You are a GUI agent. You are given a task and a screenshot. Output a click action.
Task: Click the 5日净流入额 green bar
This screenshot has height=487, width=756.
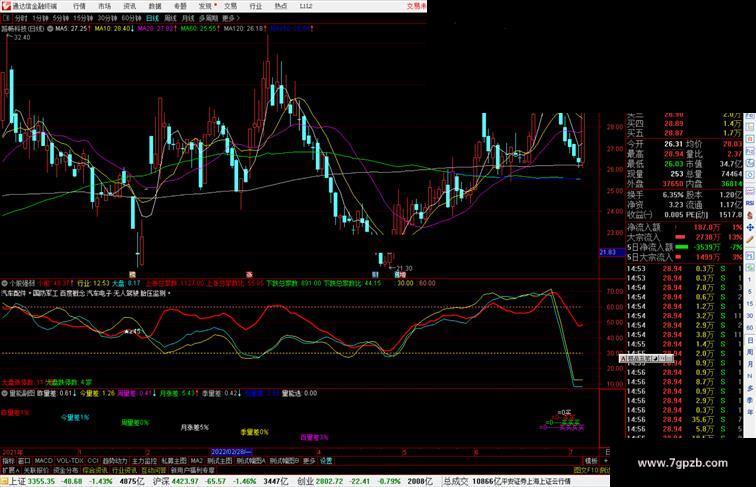tap(681, 247)
